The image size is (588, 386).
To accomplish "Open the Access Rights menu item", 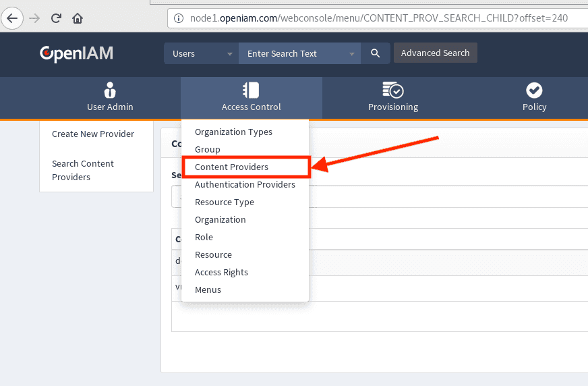I will (221, 272).
